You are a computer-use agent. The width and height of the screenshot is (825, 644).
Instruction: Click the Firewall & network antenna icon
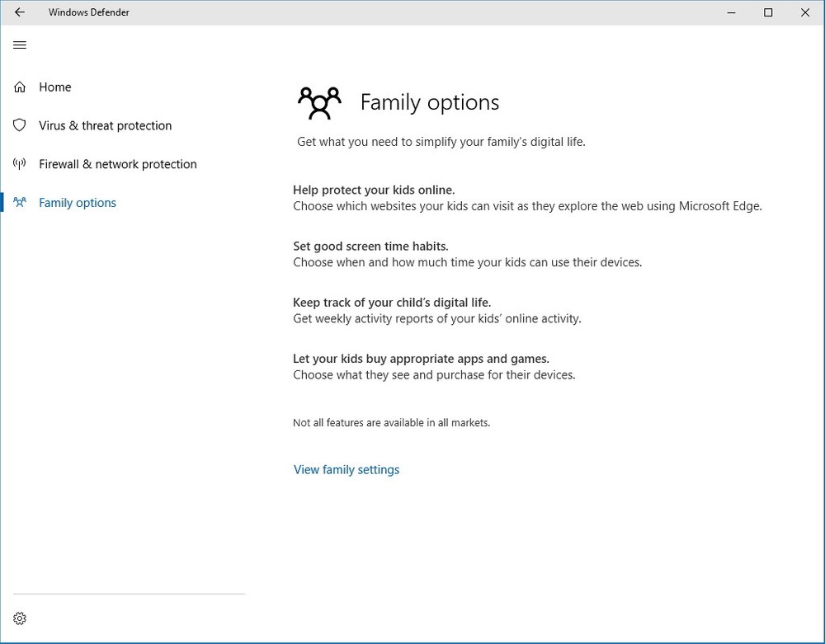tap(20, 164)
